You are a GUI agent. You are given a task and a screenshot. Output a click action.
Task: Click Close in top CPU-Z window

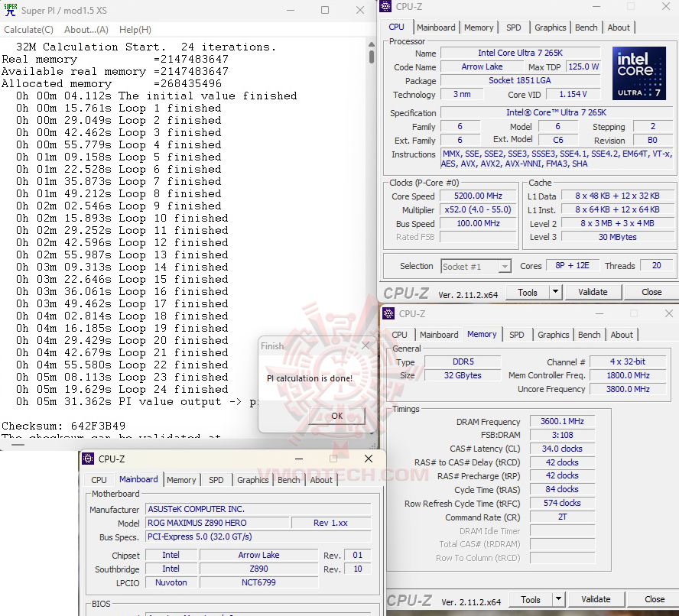[651, 292]
